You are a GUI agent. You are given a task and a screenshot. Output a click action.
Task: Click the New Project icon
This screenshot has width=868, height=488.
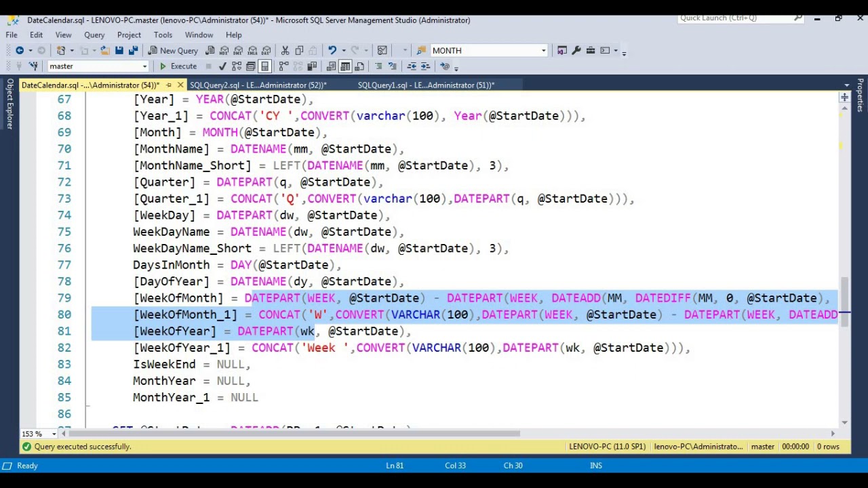pos(61,50)
